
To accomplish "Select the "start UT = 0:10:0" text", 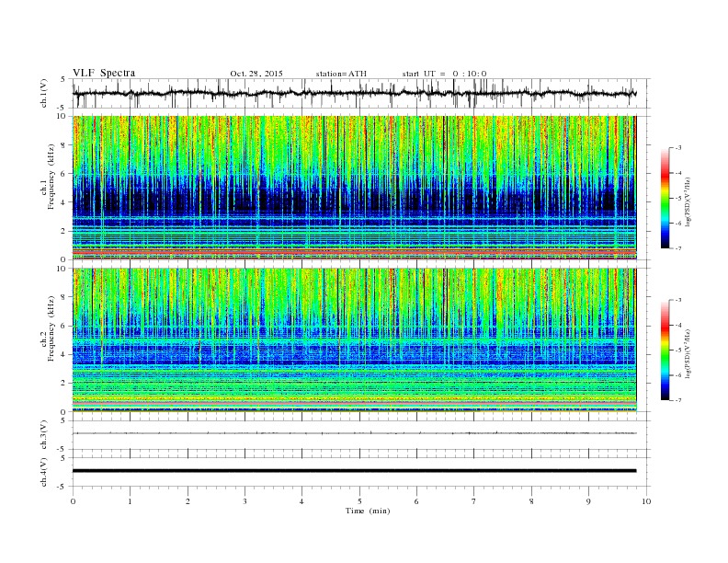I will tap(444, 74).
